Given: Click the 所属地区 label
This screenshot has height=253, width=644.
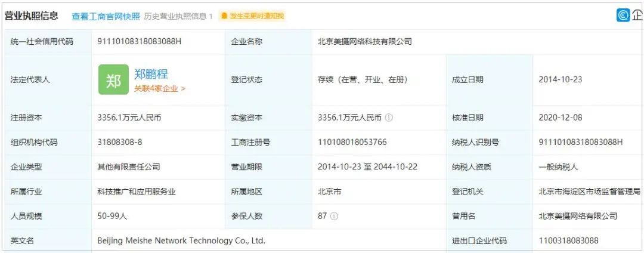Looking at the screenshot, I should pos(247,192).
